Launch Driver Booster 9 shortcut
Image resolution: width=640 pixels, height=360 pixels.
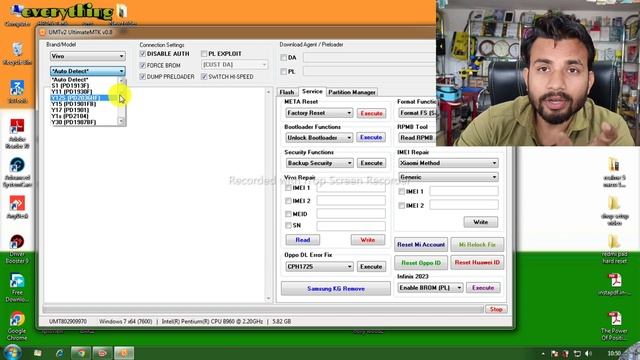(x=17, y=249)
